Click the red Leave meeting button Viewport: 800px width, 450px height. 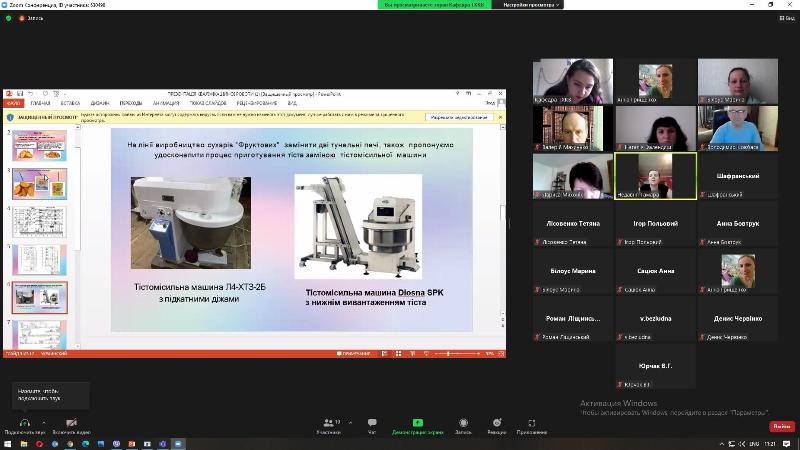(x=782, y=426)
